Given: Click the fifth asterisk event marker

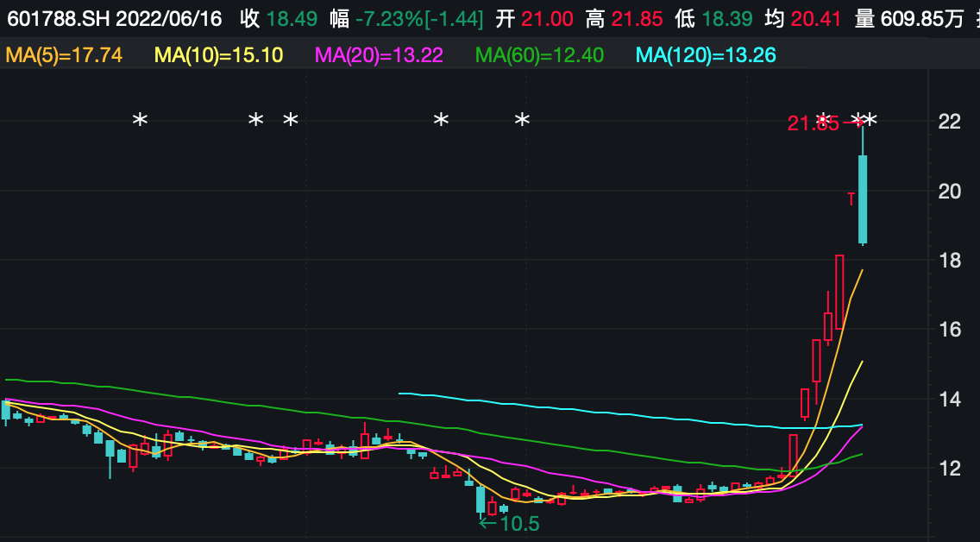Looking at the screenshot, I should pos(522,119).
